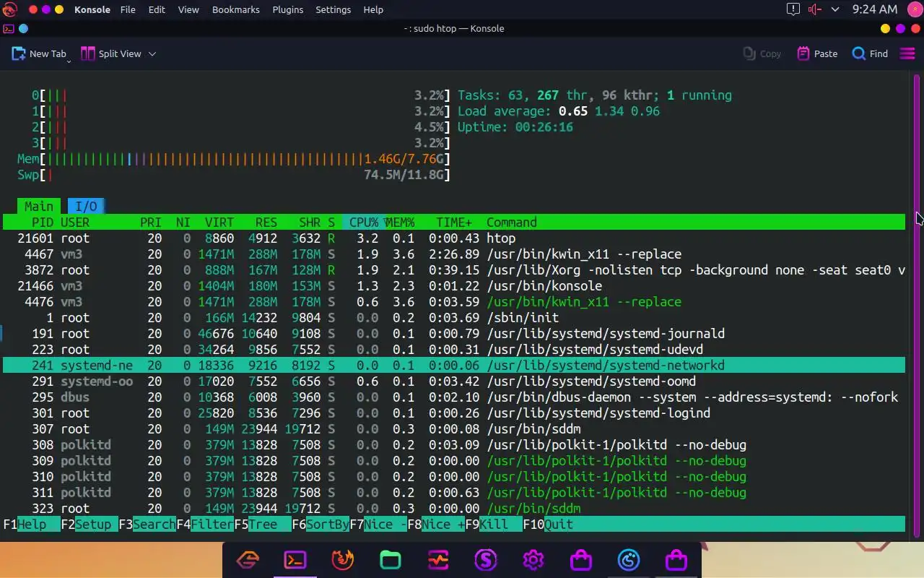Click the New Tab toolbar icon
The height and width of the screenshot is (578, 924).
(x=19, y=53)
